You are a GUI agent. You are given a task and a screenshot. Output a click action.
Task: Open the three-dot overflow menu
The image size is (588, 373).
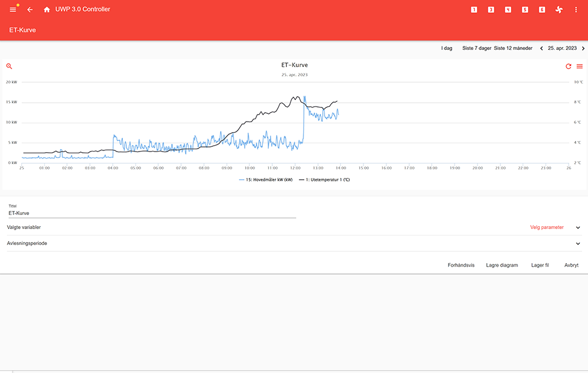click(576, 10)
